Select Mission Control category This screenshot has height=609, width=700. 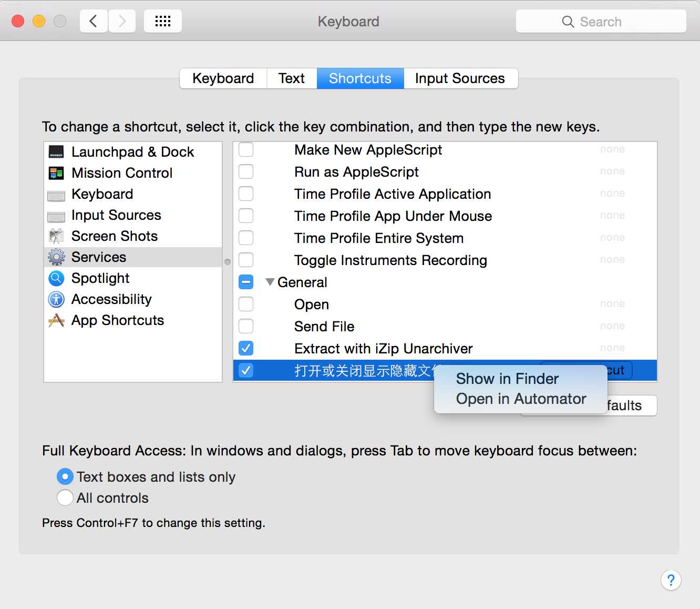click(133, 173)
